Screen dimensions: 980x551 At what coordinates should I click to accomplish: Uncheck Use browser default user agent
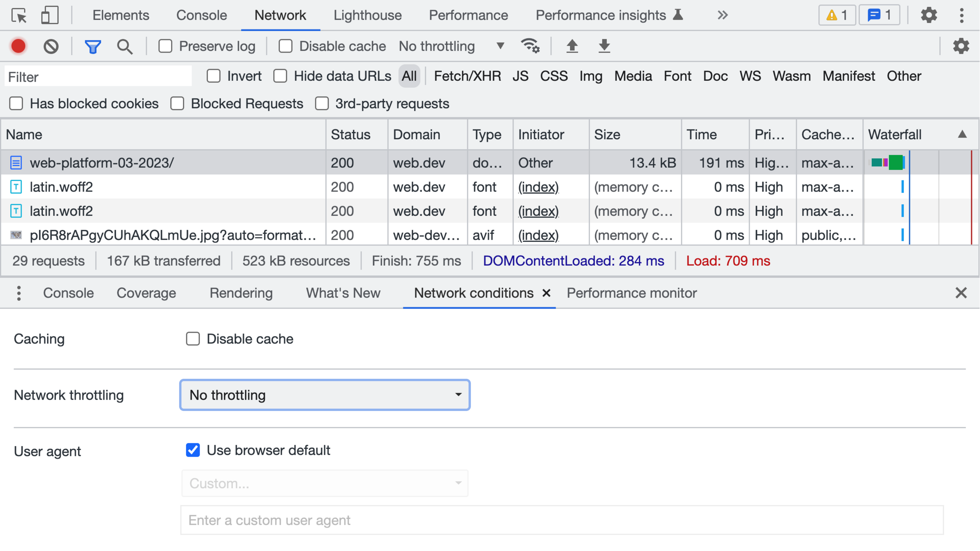(193, 450)
